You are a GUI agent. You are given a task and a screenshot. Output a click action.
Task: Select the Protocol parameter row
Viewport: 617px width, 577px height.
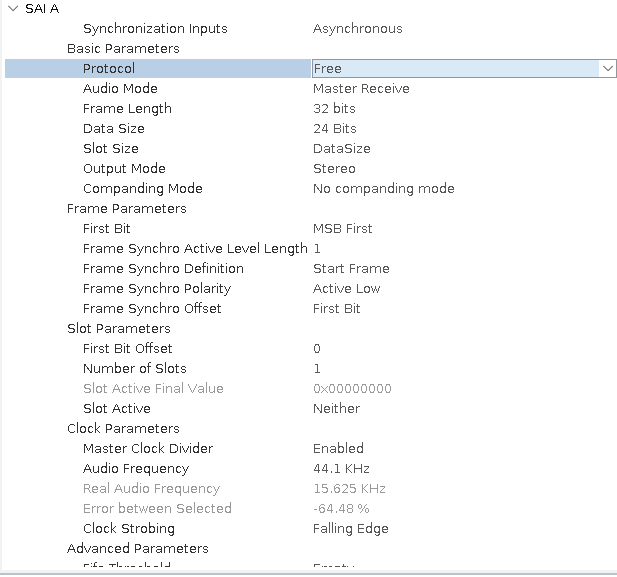[109, 69]
